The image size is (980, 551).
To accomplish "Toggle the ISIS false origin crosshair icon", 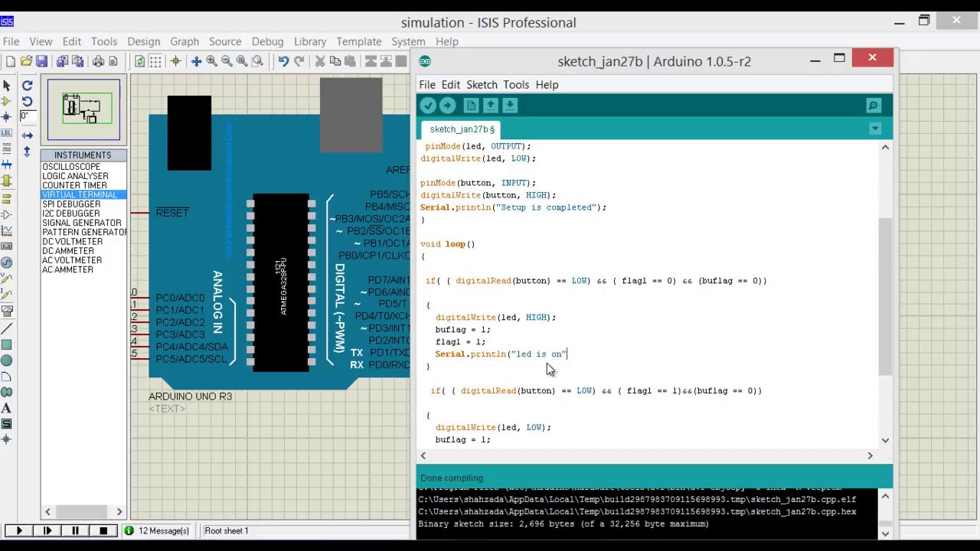I will (175, 61).
